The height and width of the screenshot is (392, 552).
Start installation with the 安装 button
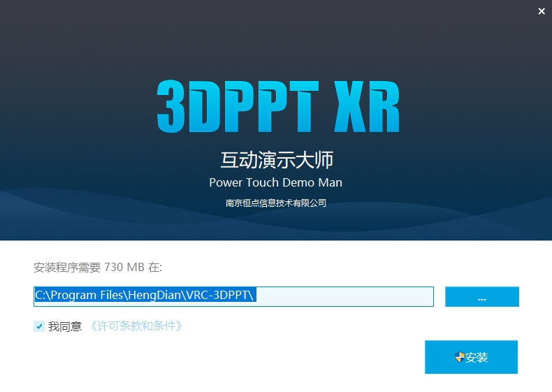[x=471, y=357]
